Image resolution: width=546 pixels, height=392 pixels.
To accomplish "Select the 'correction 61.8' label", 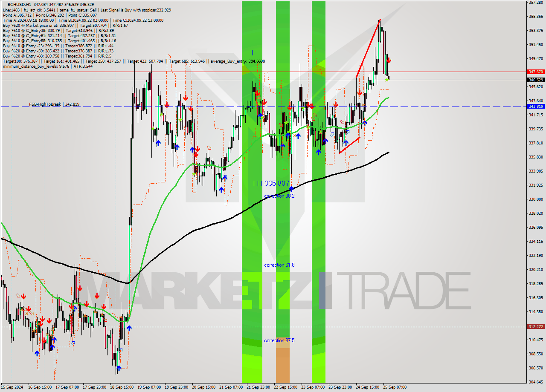I will tap(279, 265).
